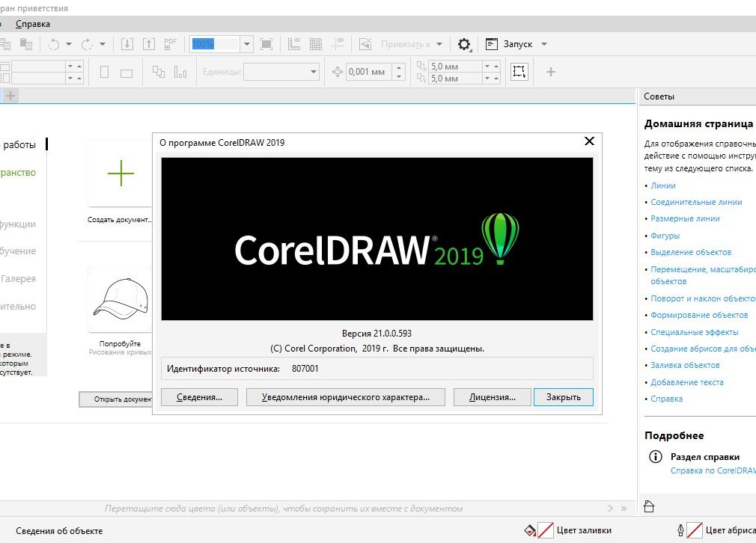Open the Размерные линии link
The height and width of the screenshot is (543, 756).
coord(685,218)
